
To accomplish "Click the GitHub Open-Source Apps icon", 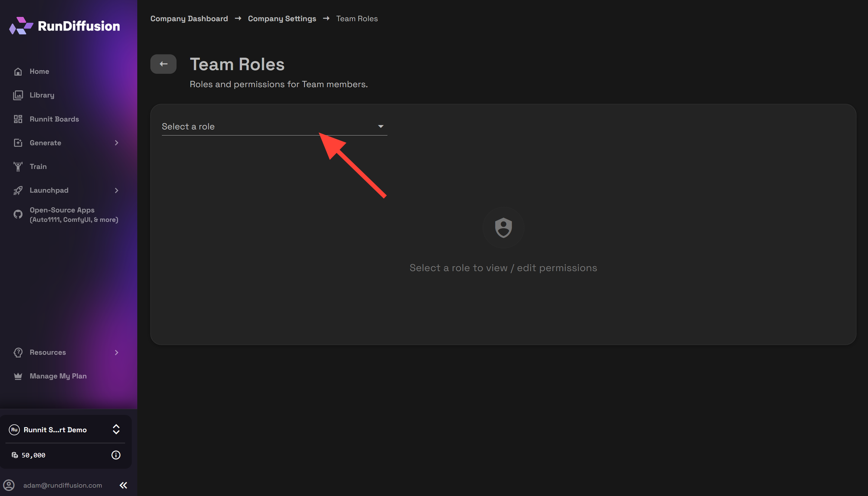I will 18,214.
